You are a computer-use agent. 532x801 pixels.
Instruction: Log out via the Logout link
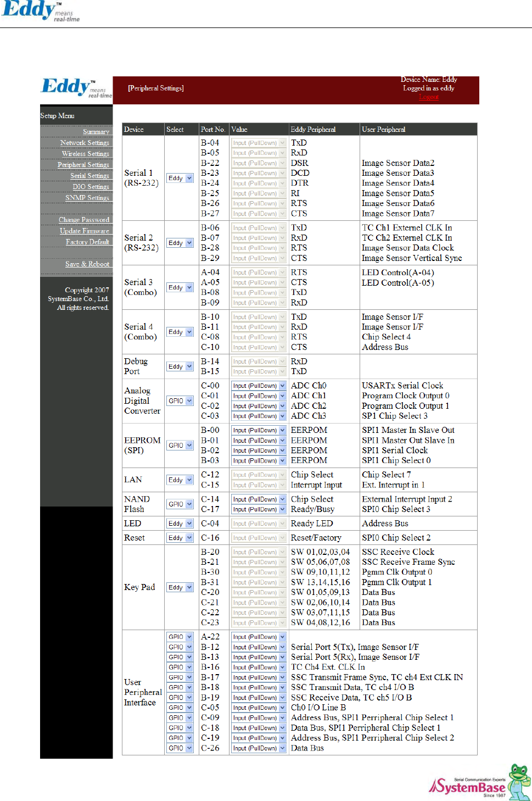pyautogui.click(x=429, y=97)
